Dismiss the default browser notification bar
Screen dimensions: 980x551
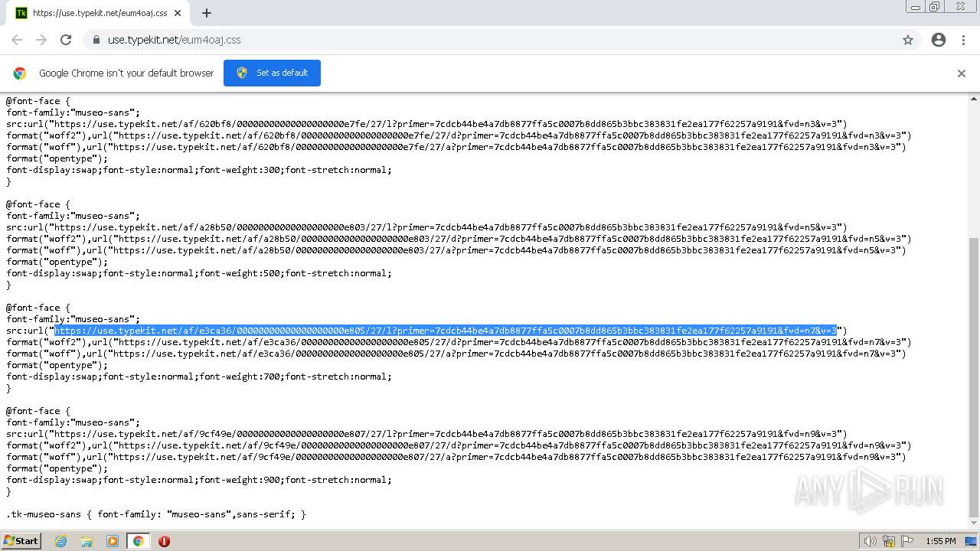pos(962,73)
